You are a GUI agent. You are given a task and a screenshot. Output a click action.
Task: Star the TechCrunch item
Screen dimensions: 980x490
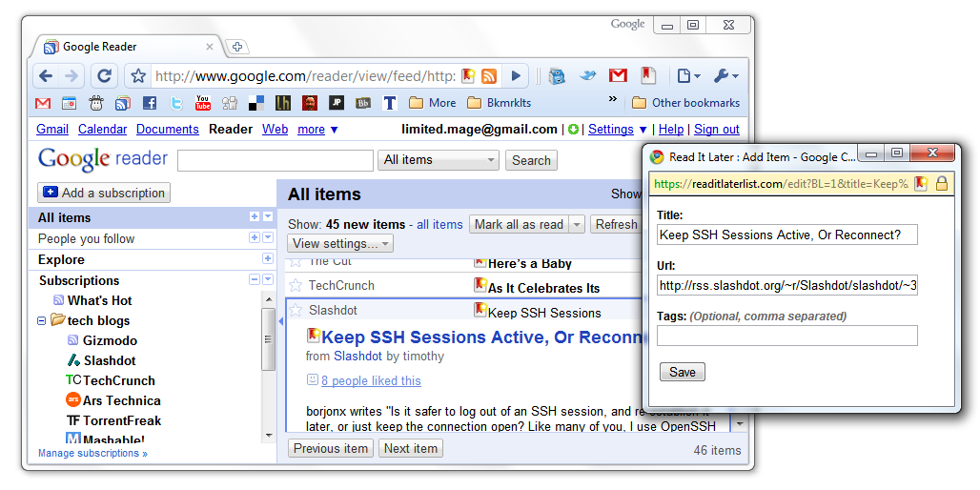pyautogui.click(x=296, y=286)
